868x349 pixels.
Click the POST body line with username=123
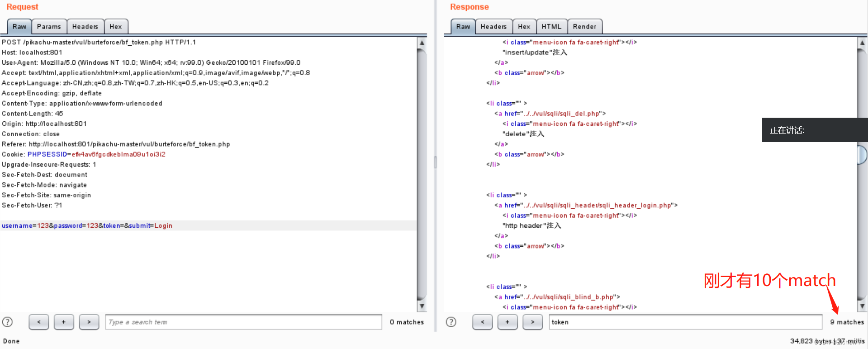87,225
